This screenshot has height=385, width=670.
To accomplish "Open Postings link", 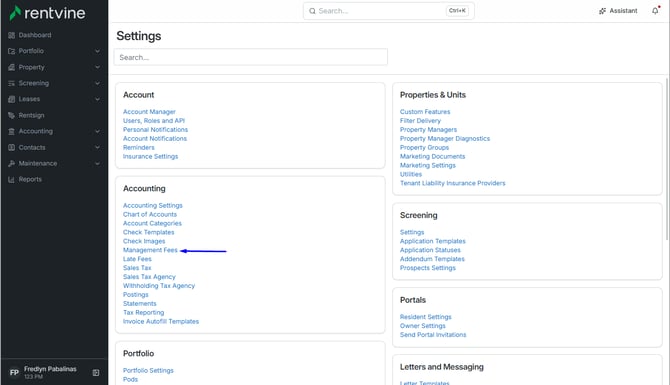I will [x=135, y=295].
